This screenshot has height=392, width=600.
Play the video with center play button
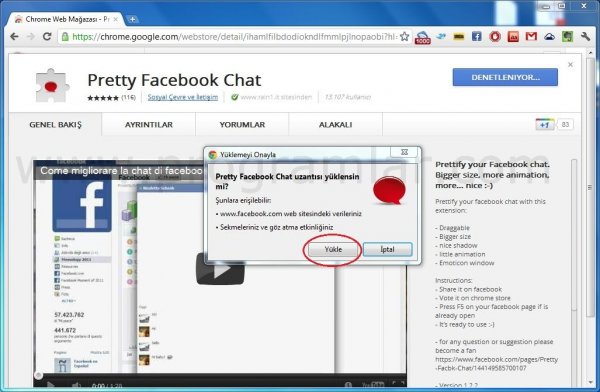tap(220, 269)
